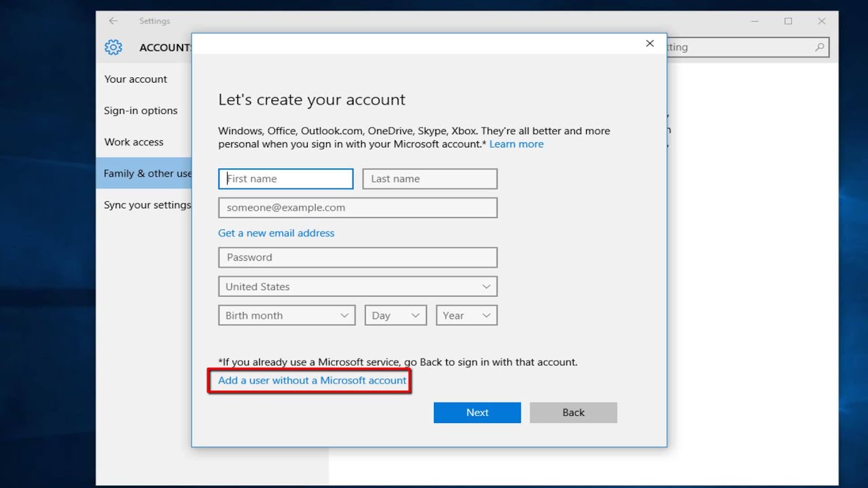Click the Next button

(x=477, y=413)
